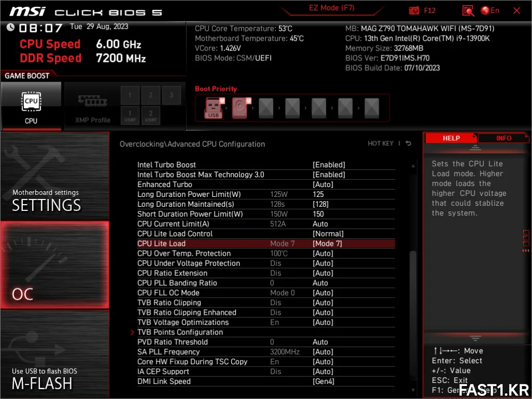Open Enhanced Turbo [Auto] options
This screenshot has width=532, height=399.
[323, 184]
